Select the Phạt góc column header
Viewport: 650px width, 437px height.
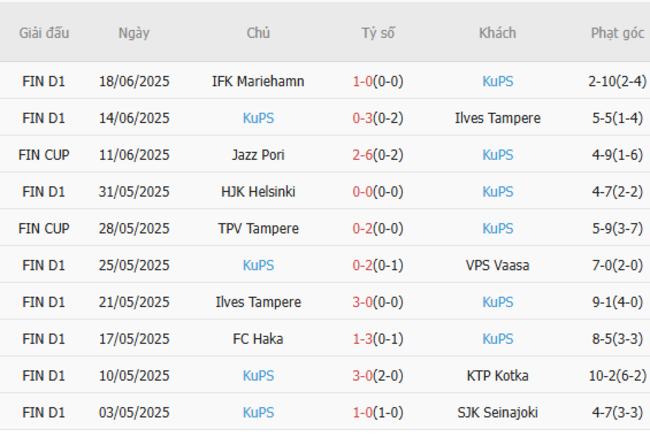click(617, 33)
